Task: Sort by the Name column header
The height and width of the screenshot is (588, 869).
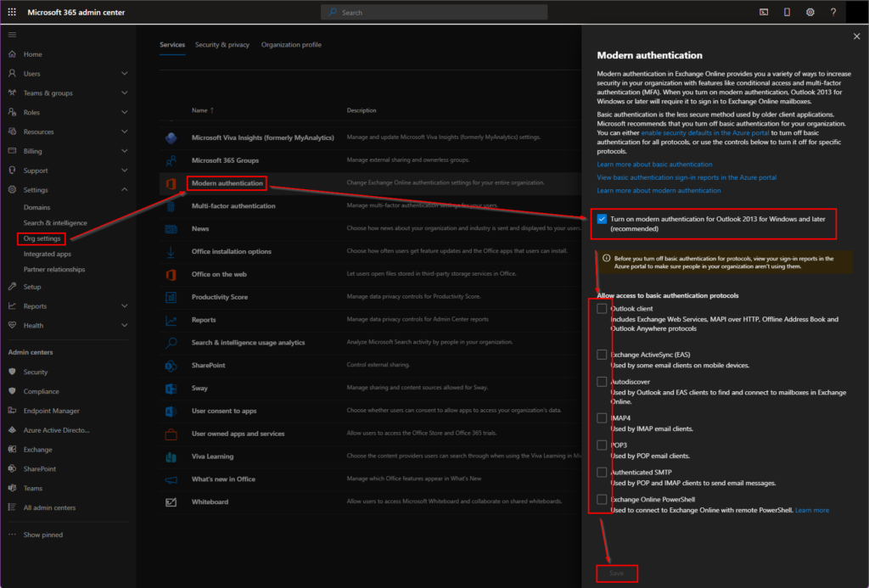Action: (x=202, y=110)
